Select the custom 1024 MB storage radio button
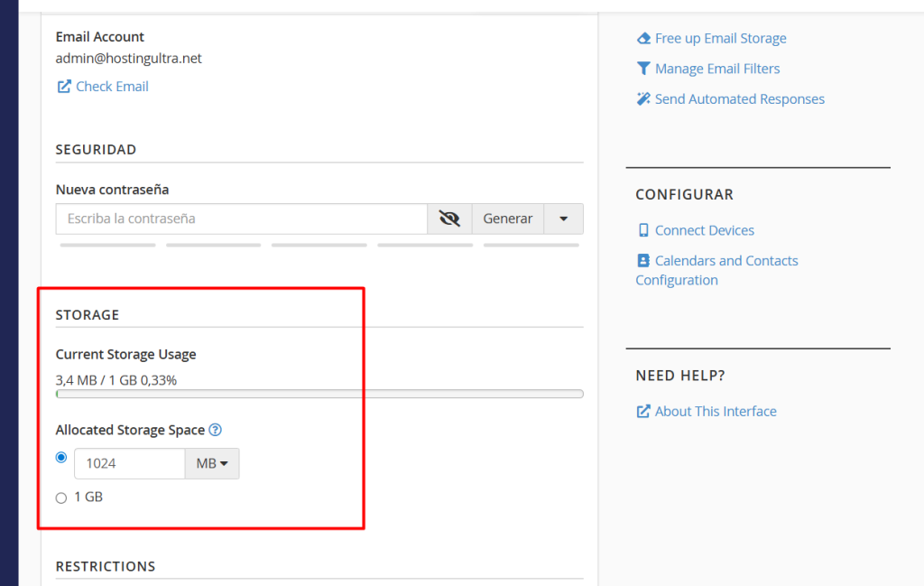This screenshot has height=586, width=924. (61, 458)
